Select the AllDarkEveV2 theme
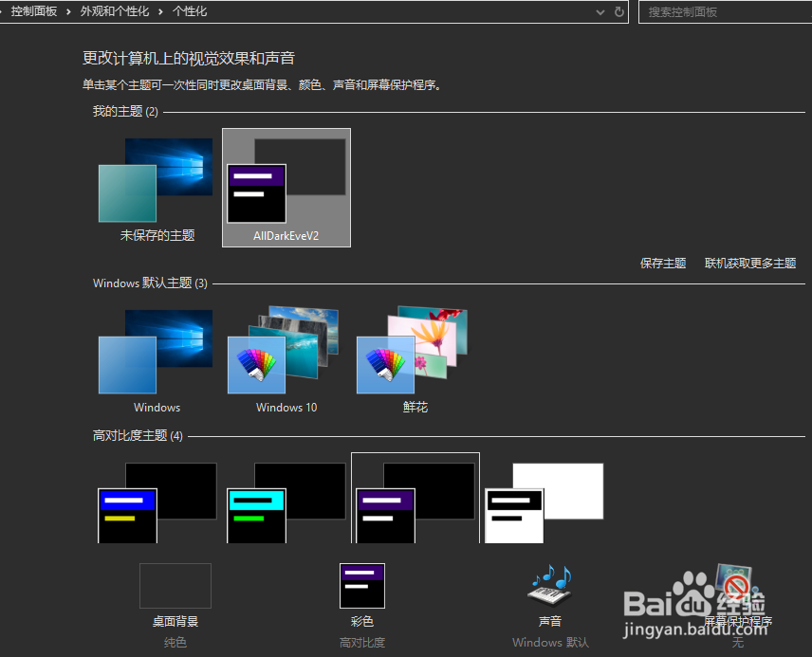The height and width of the screenshot is (657, 812). click(286, 188)
